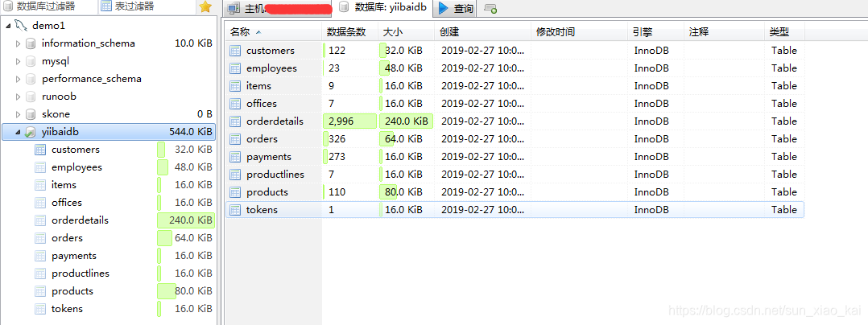Select the productlines name in grid
The image size is (868, 325).
pos(275,174)
